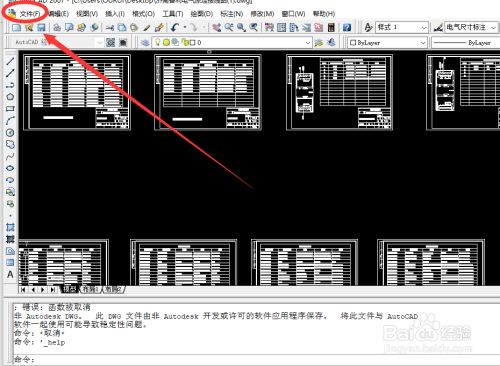Open the 编辑(E) Edit menu
The width and height of the screenshot is (500, 366).
(x=58, y=14)
